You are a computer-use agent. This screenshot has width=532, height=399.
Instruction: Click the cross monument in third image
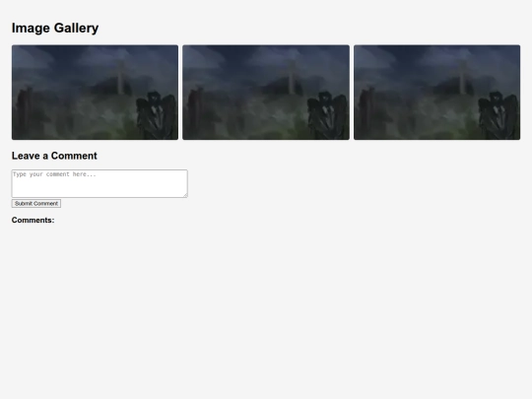(x=462, y=78)
